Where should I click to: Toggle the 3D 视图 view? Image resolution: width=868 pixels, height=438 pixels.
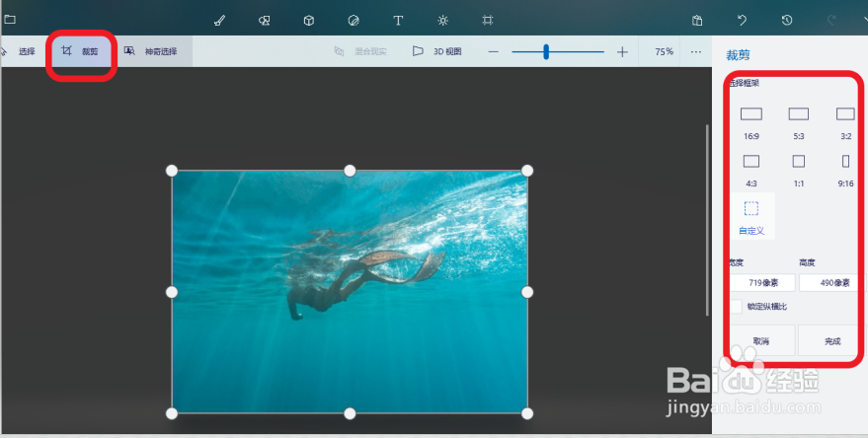(436, 51)
